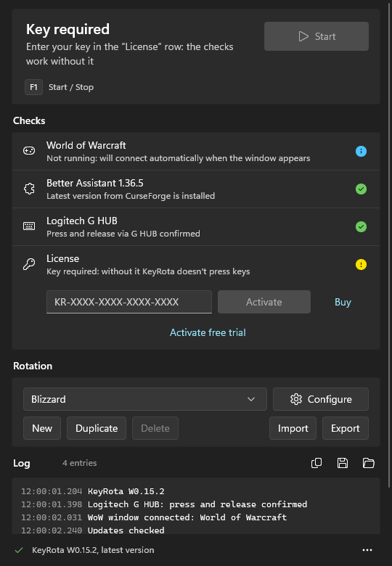392x566 pixels.
Task: Save the log with the floppy disk icon
Action: click(342, 463)
